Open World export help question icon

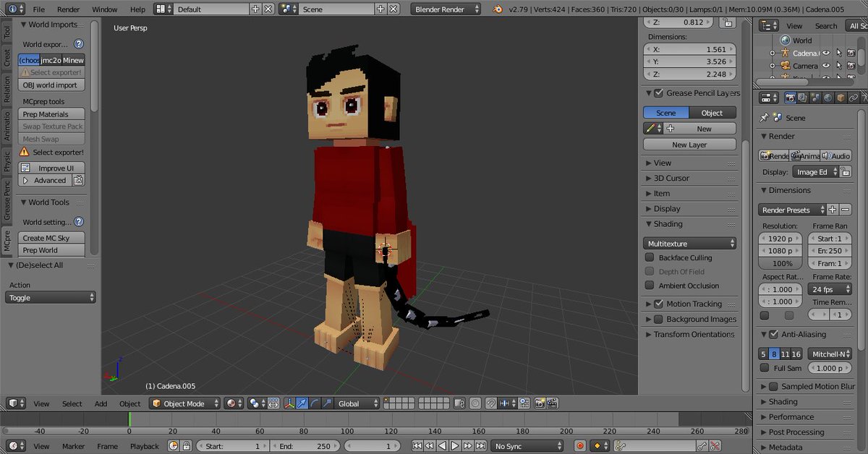(x=79, y=44)
